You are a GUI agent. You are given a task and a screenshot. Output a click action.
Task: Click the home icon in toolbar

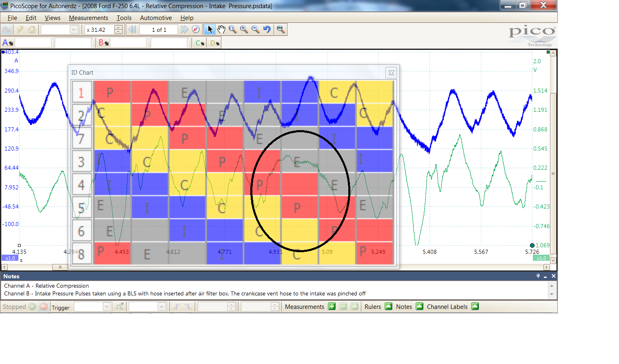(x=31, y=29)
